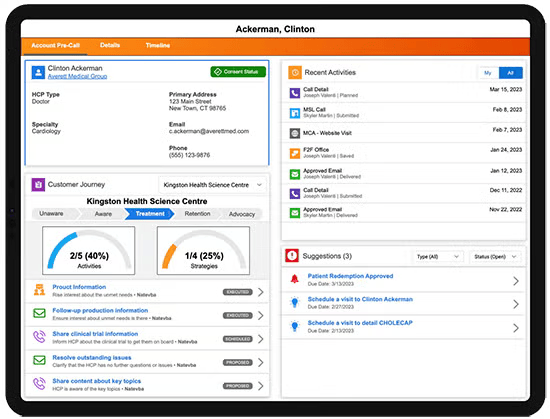Click the email c.ackerman@averettmed.com

(x=209, y=131)
